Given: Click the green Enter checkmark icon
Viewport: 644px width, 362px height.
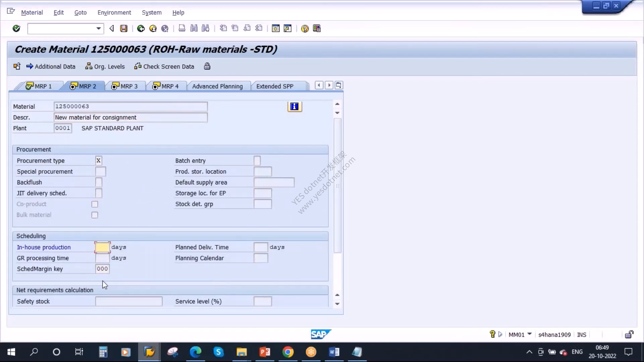Looking at the screenshot, I should point(16,28).
